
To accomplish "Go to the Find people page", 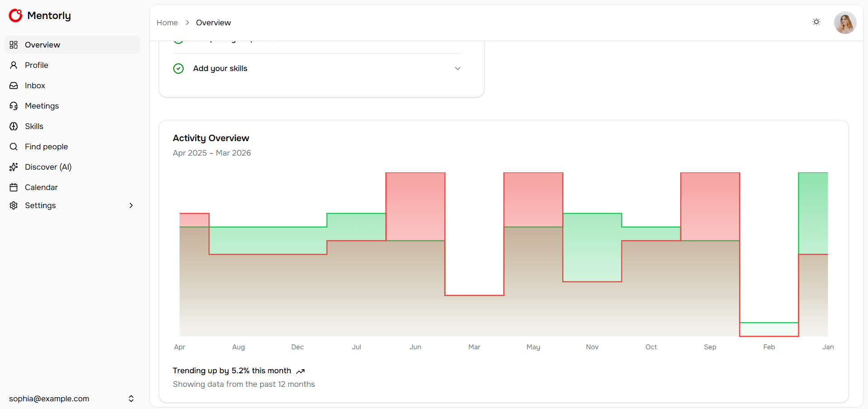I will click(x=46, y=147).
